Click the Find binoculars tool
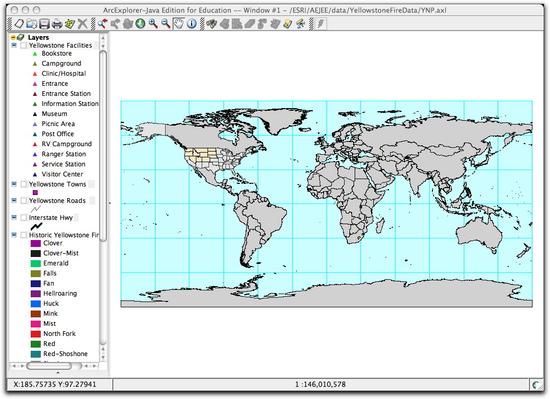Screen dimensions: 550x399 [211, 24]
